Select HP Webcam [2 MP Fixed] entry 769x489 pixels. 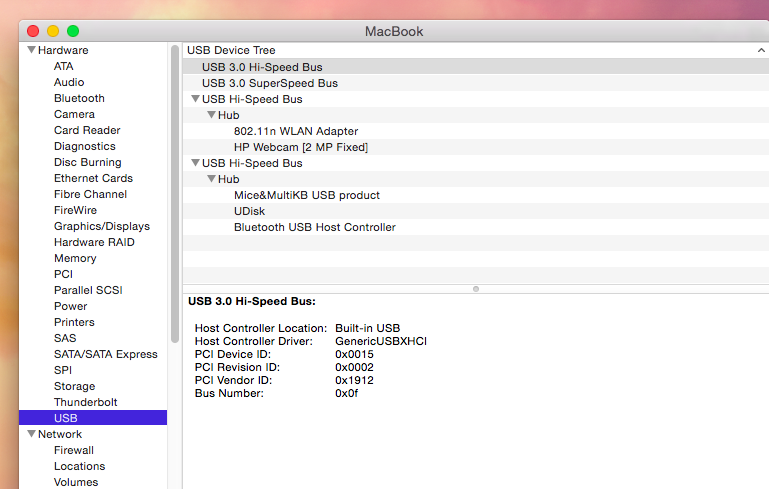tap(300, 147)
